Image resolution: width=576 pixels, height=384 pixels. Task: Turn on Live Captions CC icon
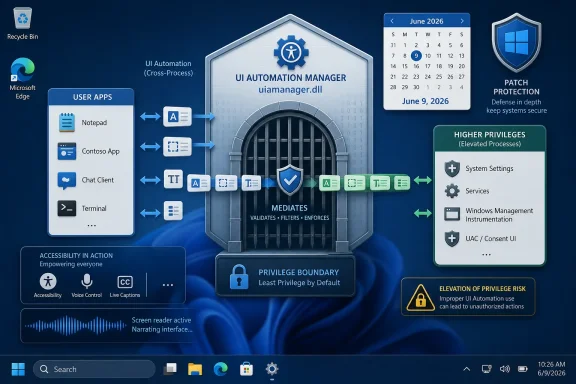(x=125, y=282)
